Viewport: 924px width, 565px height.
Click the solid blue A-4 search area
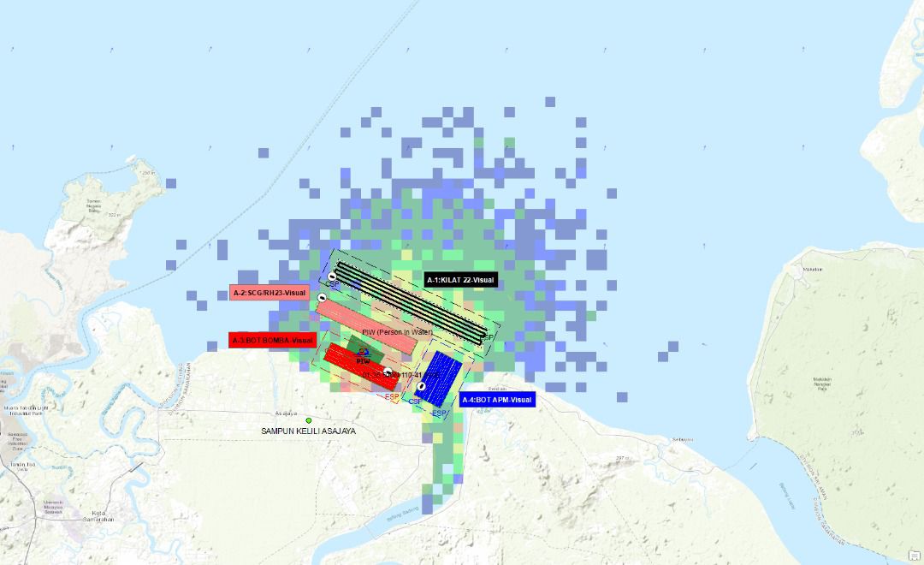tap(444, 377)
